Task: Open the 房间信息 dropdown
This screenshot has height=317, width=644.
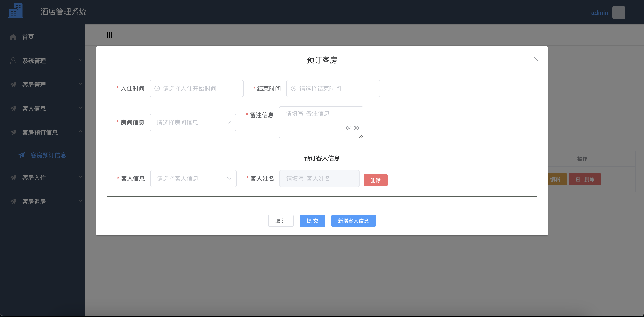Action: 193,122
